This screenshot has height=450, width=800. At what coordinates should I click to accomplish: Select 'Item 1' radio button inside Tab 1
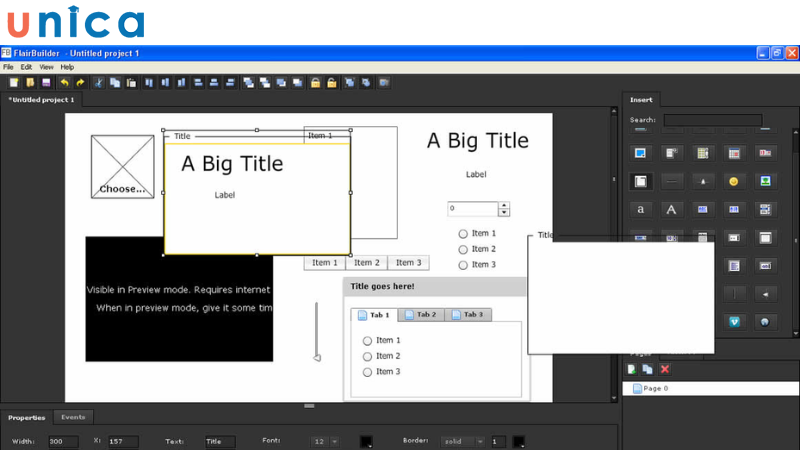pyautogui.click(x=367, y=341)
